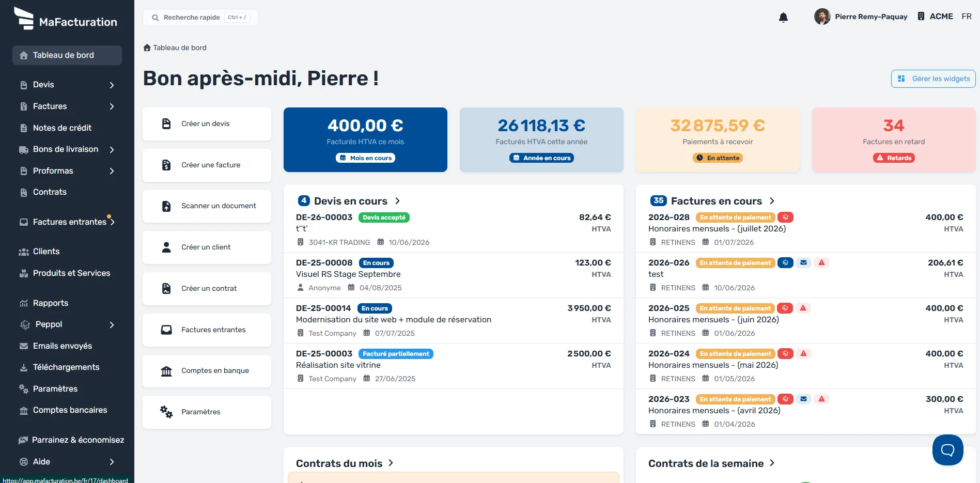Click the Devis accepté status badge
980x483 pixels.
pyautogui.click(x=384, y=217)
